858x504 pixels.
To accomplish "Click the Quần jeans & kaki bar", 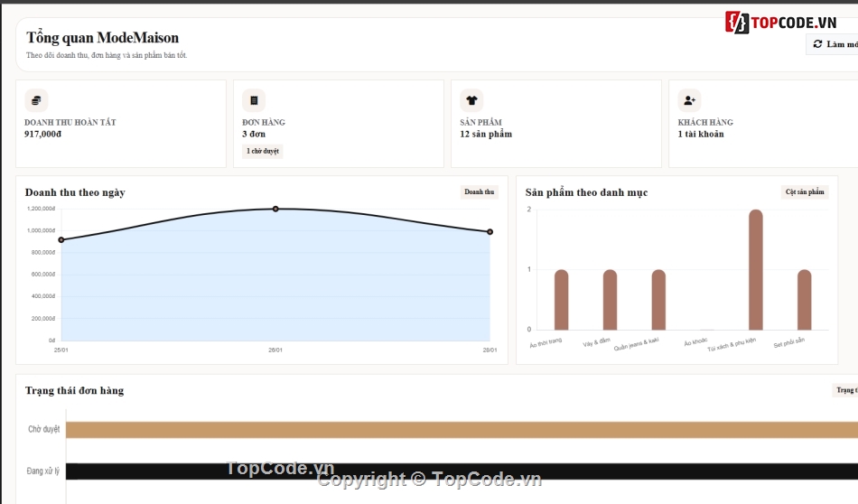I will point(658,300).
